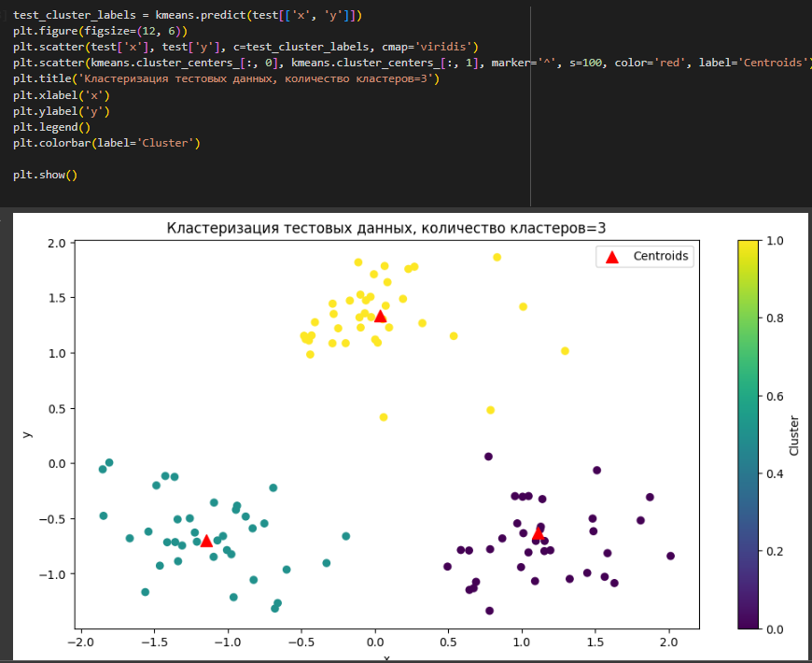Click the x-axis tick label −2.0
Screen dimensions: 812x663
click(x=81, y=642)
